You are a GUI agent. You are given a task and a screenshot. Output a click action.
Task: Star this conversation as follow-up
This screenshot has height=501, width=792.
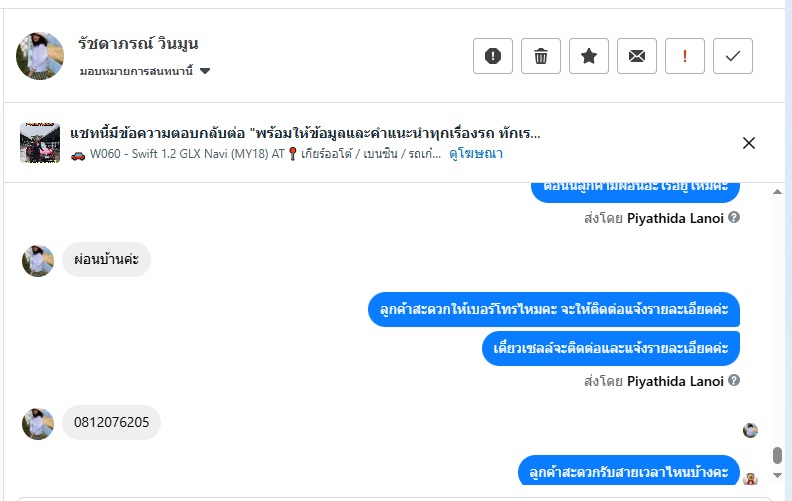(x=589, y=56)
